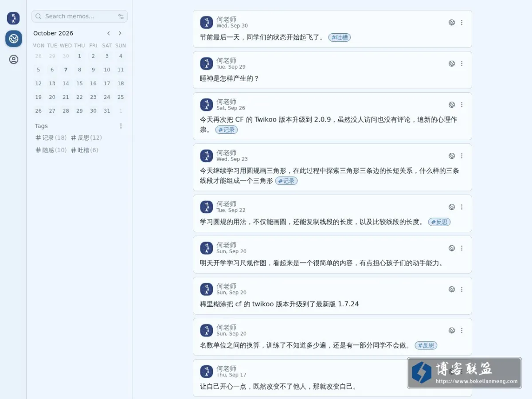Click visibility icon on twikoo 1.7.24 memo

click(452, 289)
